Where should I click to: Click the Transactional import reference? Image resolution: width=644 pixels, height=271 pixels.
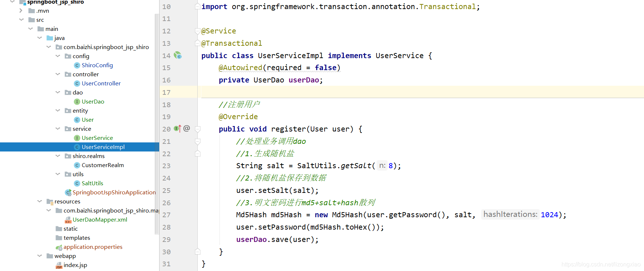tap(447, 7)
